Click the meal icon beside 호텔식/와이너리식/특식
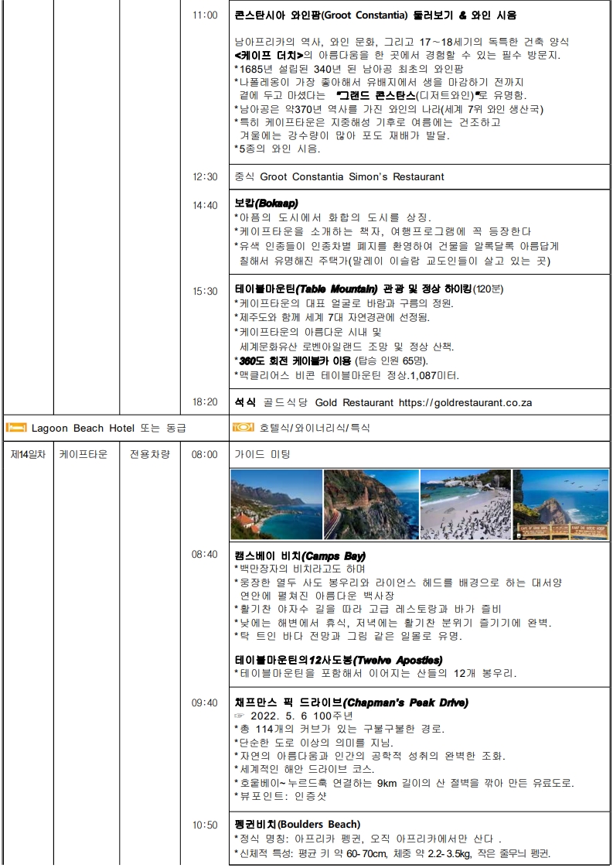 241,428
